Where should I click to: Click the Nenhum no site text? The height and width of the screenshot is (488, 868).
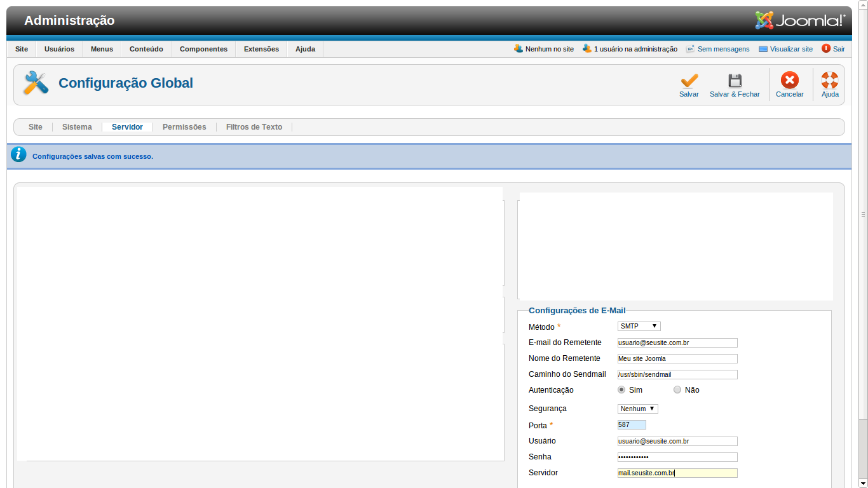pyautogui.click(x=549, y=49)
